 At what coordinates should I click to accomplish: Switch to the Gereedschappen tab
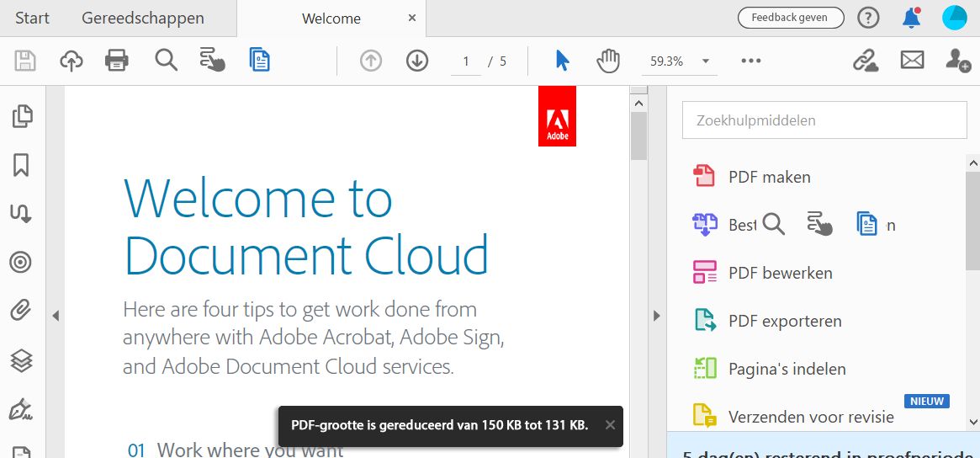coord(143,18)
